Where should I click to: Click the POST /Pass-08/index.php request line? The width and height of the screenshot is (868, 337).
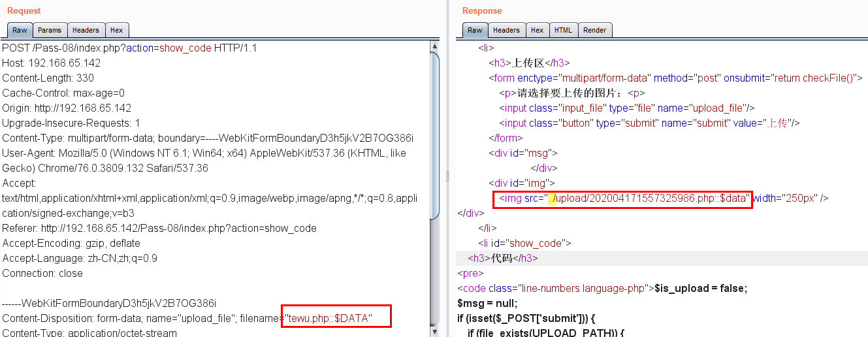coord(129,48)
